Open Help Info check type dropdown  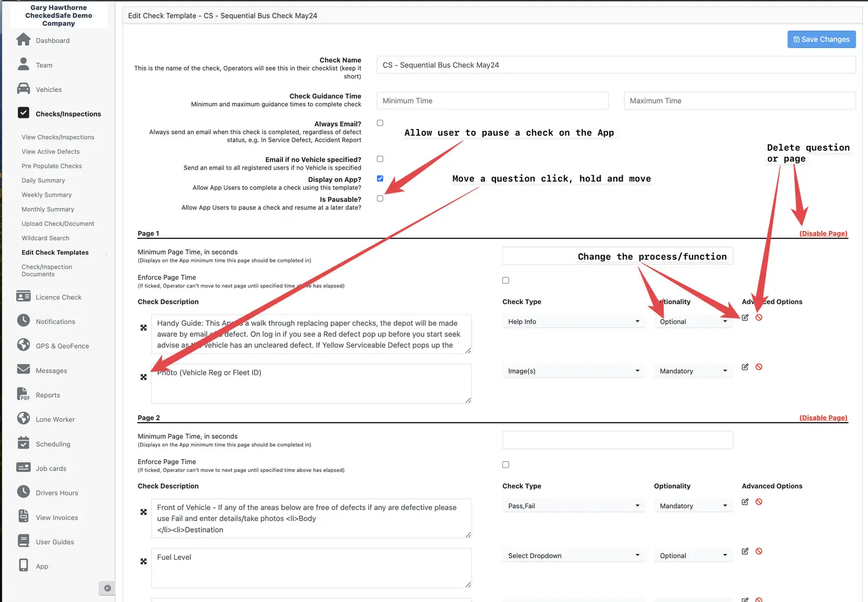(573, 322)
